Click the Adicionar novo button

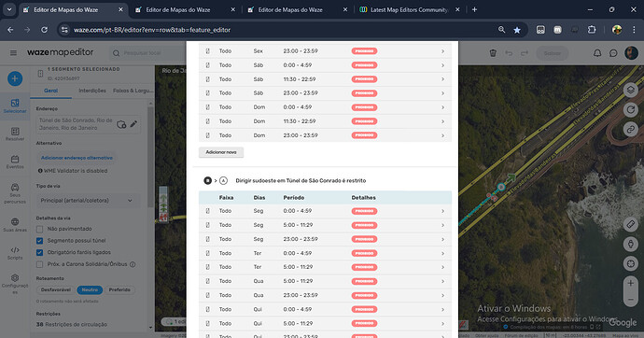221,152
